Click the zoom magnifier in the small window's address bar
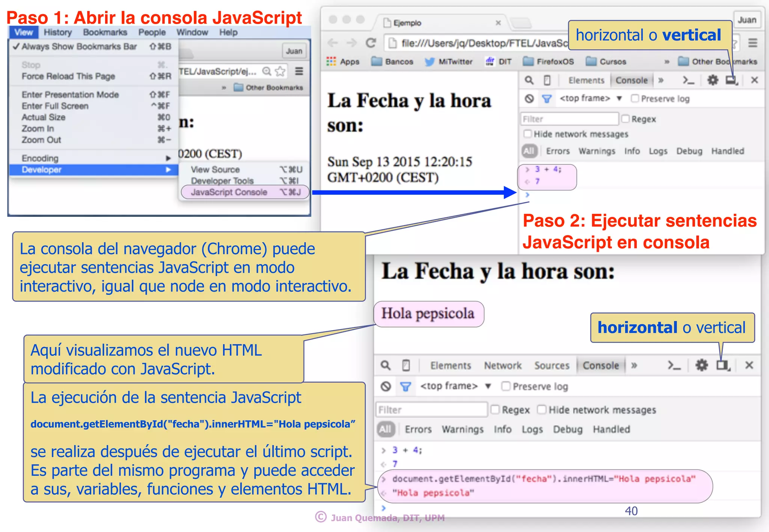The width and height of the screenshot is (769, 532). pyautogui.click(x=267, y=71)
